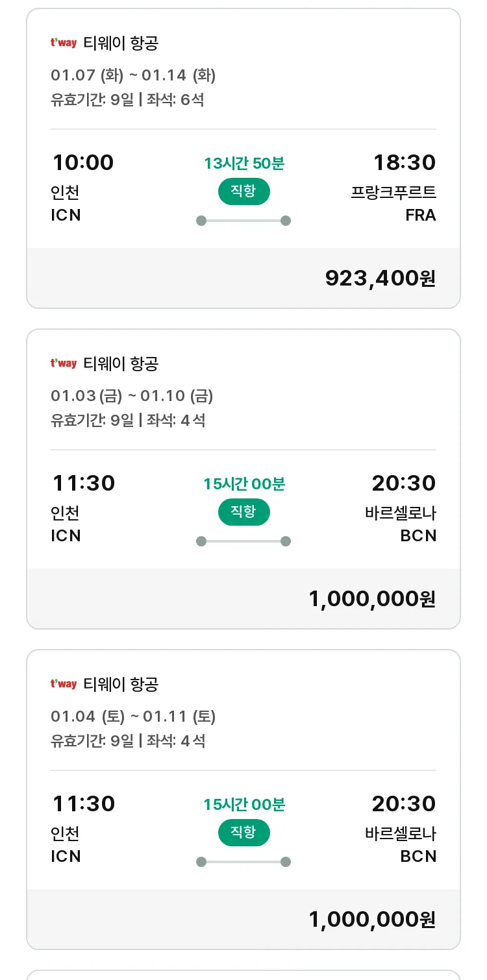
Task: Open the 923,400원 fare
Action: (381, 278)
